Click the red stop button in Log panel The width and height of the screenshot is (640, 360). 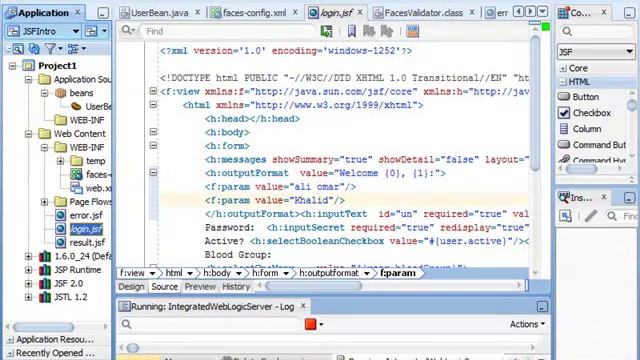[x=310, y=324]
